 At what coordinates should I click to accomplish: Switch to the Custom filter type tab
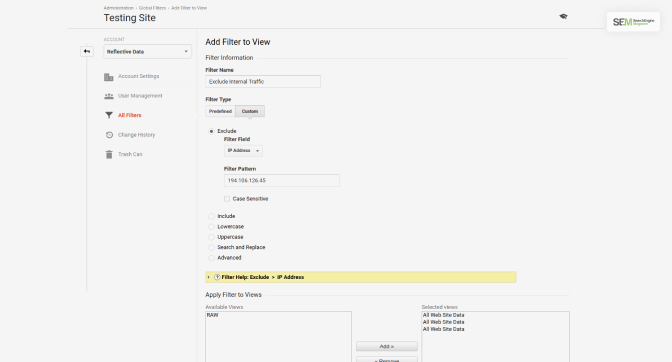point(250,111)
